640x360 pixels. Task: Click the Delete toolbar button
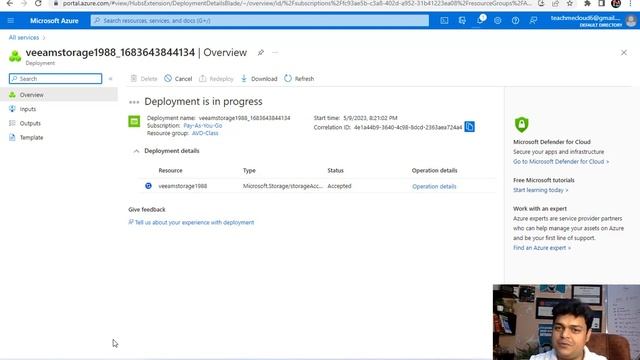pyautogui.click(x=144, y=79)
